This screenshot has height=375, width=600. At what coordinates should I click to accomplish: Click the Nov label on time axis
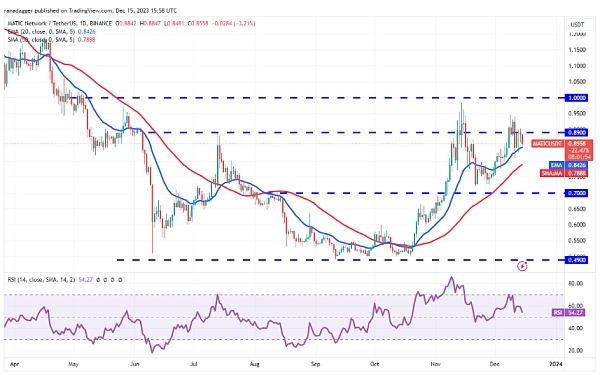pyautogui.click(x=435, y=364)
